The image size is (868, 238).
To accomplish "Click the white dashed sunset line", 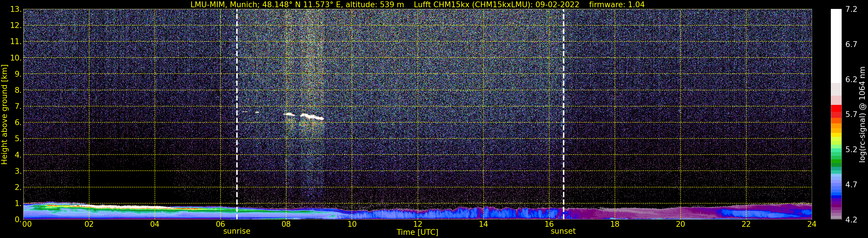I will 563,114.
